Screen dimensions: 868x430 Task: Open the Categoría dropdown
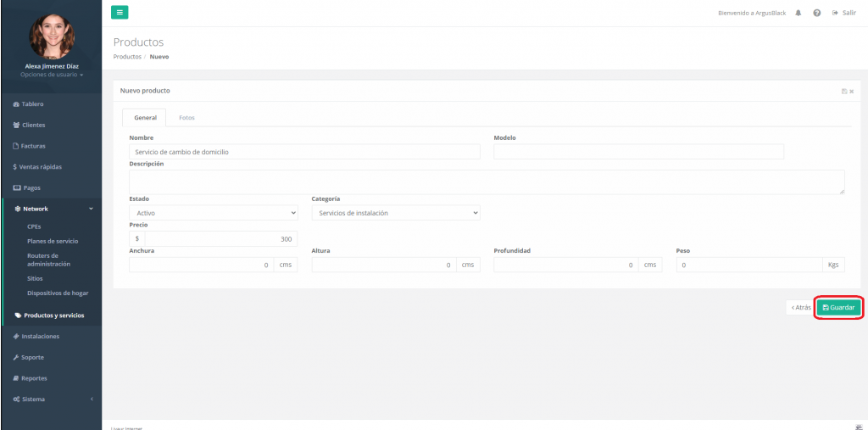(x=396, y=213)
